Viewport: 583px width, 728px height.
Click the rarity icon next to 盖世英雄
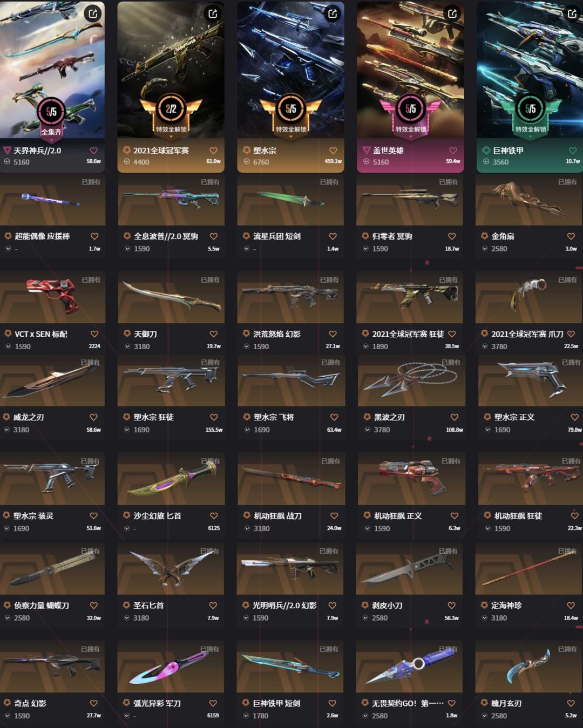click(x=366, y=151)
